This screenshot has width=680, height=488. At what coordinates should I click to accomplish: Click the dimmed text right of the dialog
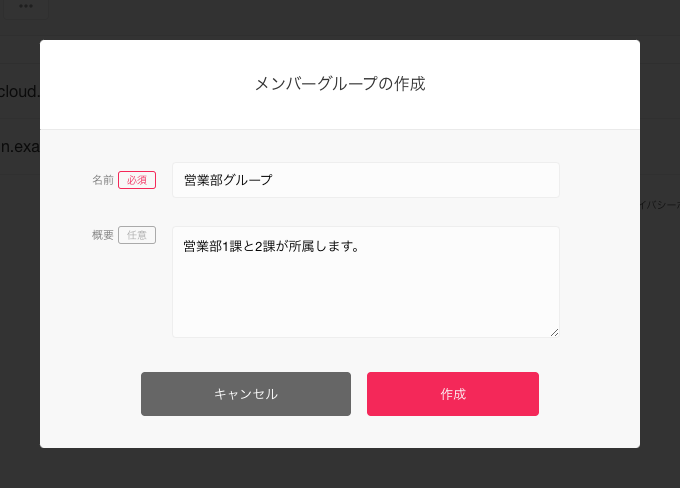coord(660,204)
